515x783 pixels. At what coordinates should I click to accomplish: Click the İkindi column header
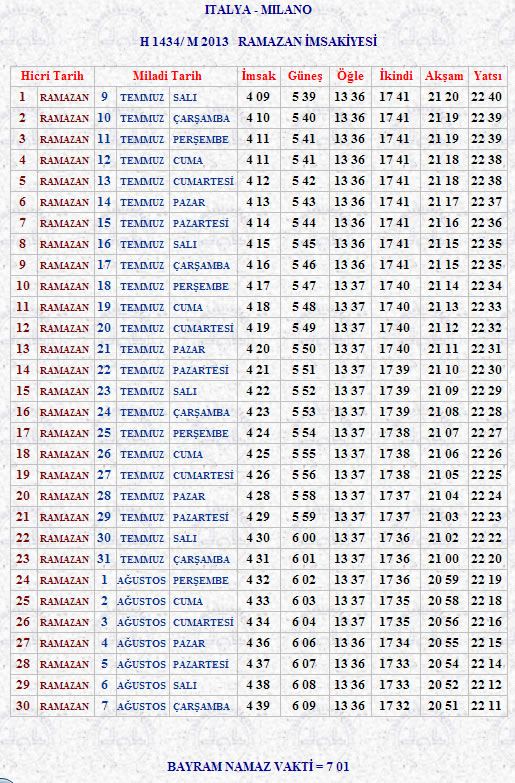396,76
